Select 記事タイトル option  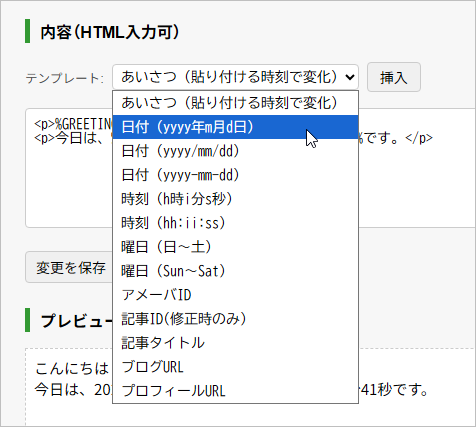click(235, 343)
